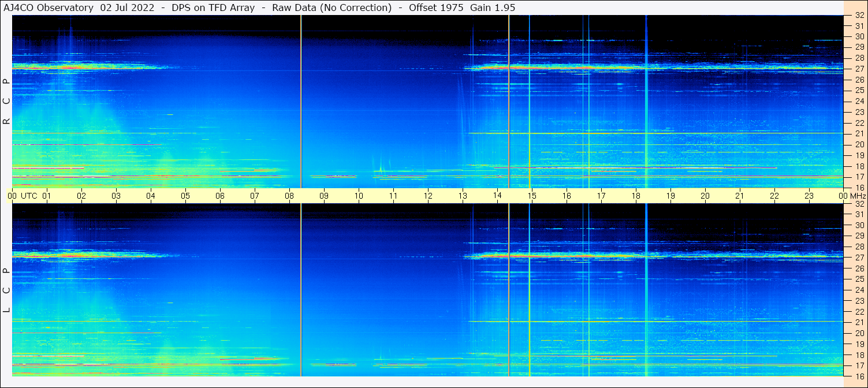Click the 'UTC' text on the time axis

pos(29,196)
